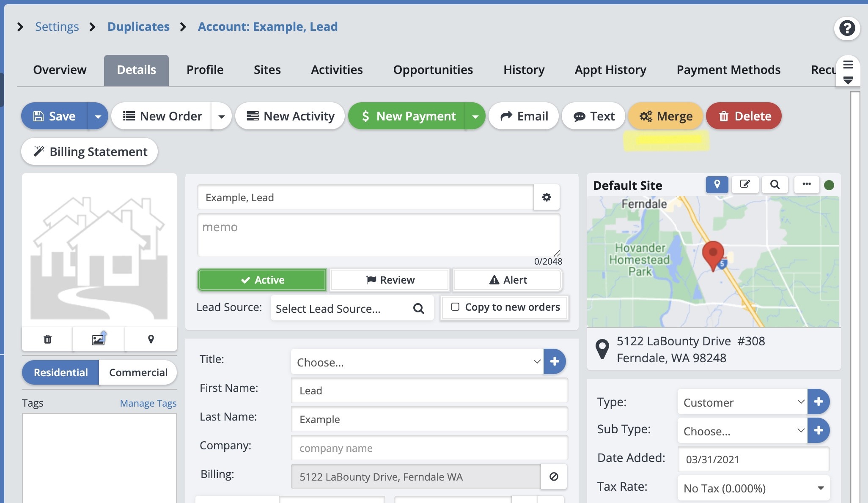Open the Manage Tags link
Viewport: 868px width, 503px height.
[x=148, y=403]
